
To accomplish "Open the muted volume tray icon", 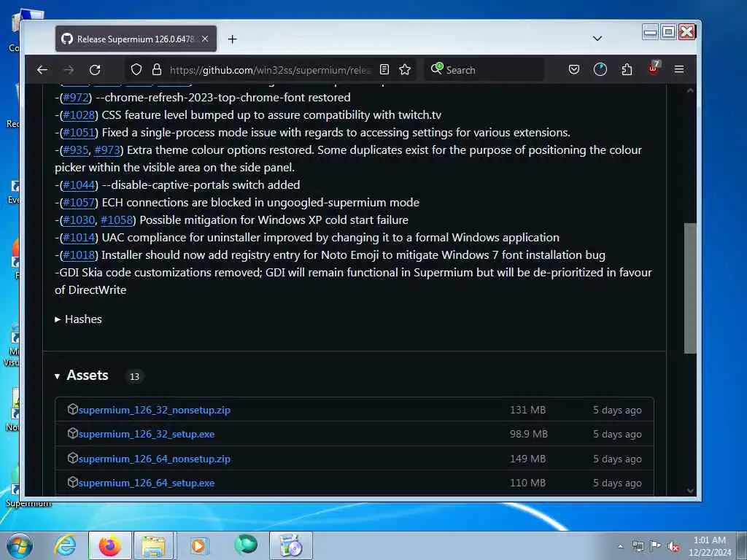I will tap(673, 547).
